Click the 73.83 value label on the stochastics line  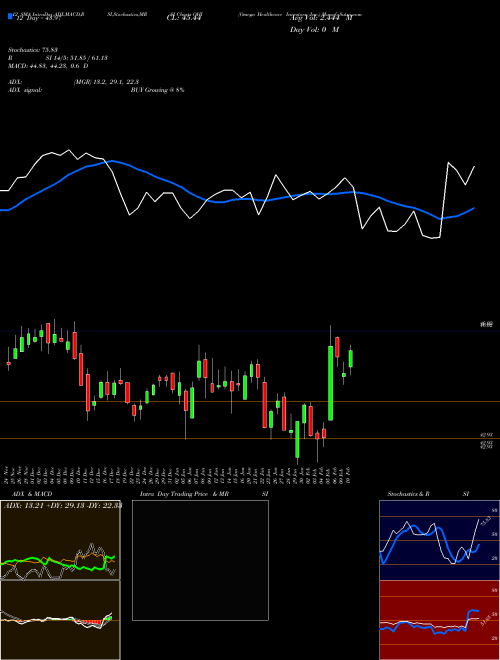pyautogui.click(x=484, y=521)
